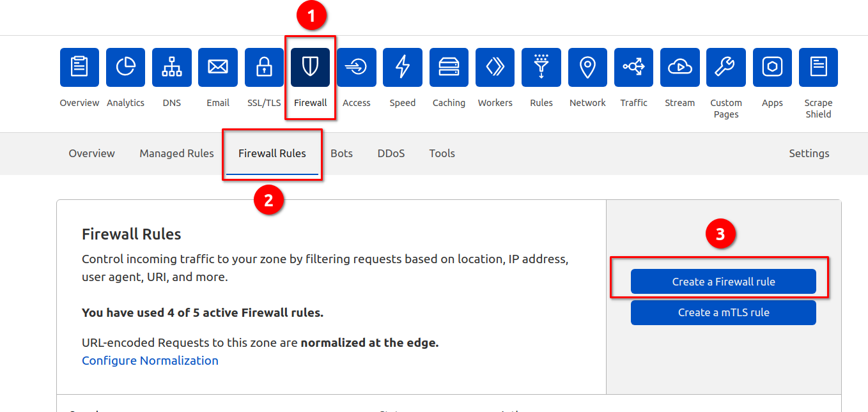The image size is (868, 412).
Task: Open the Email envelope icon
Action: 218,67
